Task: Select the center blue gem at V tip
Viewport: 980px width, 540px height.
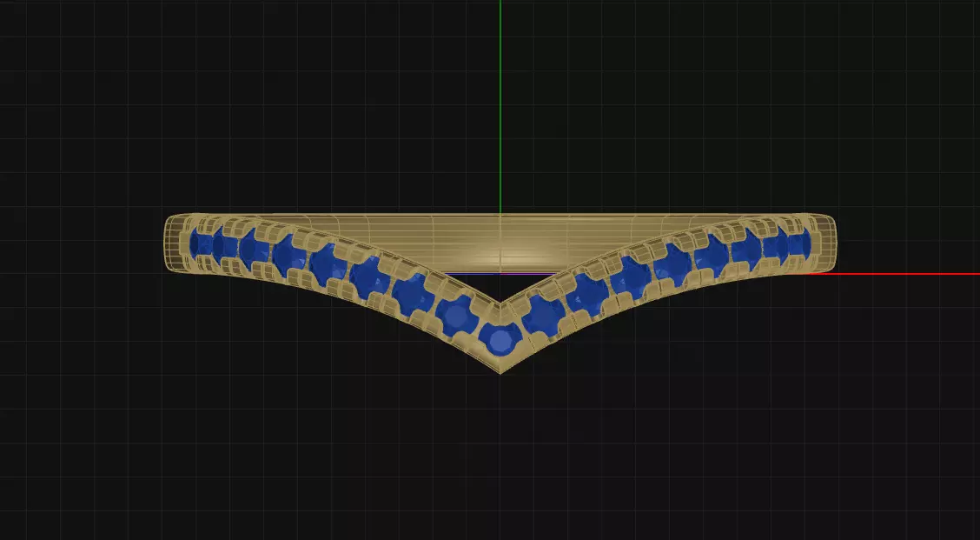Action: pyautogui.click(x=500, y=340)
